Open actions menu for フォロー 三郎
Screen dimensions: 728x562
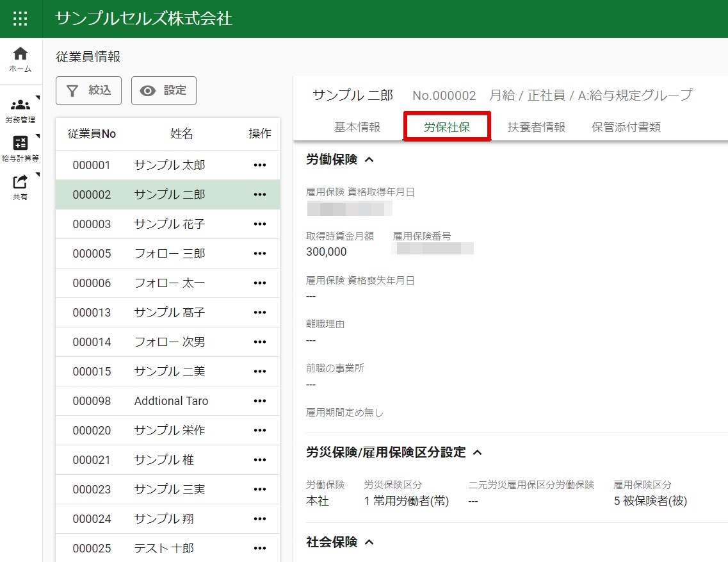260,253
